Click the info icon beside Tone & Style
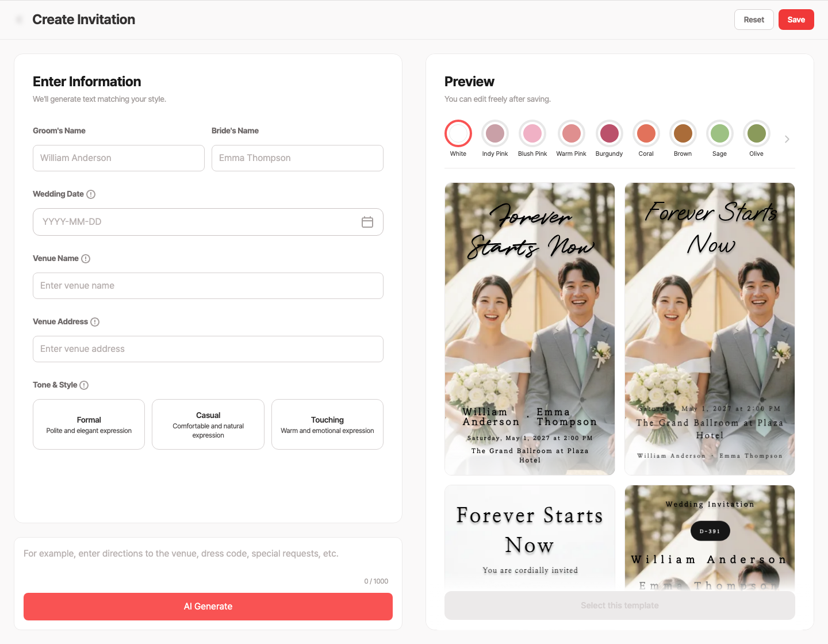Viewport: 828px width, 644px height. click(84, 385)
